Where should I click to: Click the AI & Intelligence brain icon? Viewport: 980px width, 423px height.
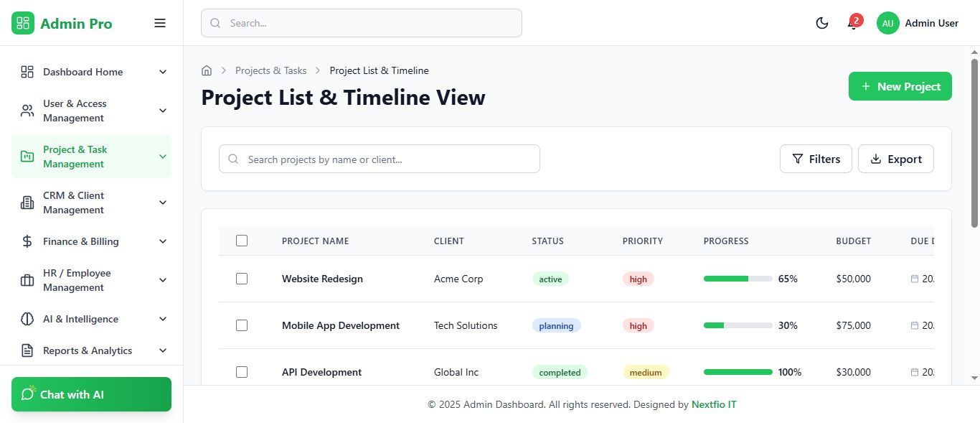27,319
